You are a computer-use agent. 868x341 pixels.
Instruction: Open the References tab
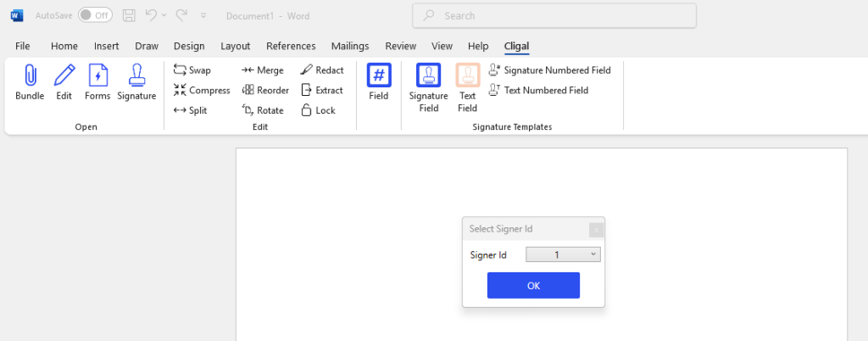[x=291, y=46]
